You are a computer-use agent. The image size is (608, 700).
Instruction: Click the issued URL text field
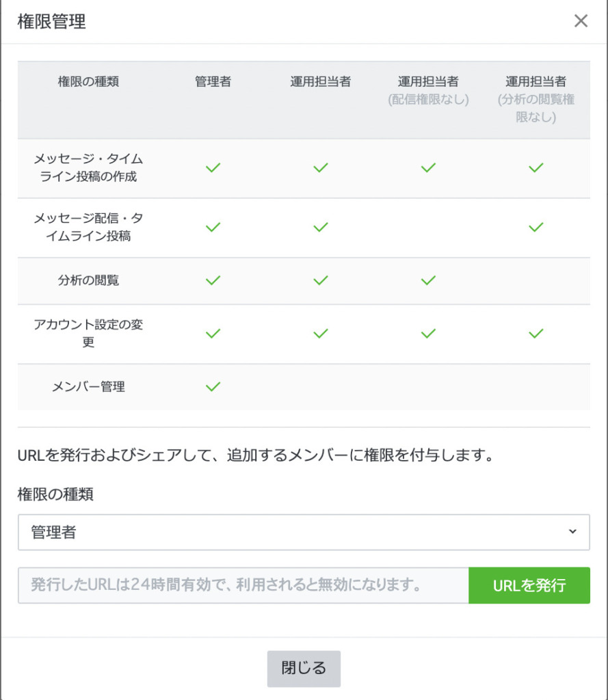click(243, 586)
